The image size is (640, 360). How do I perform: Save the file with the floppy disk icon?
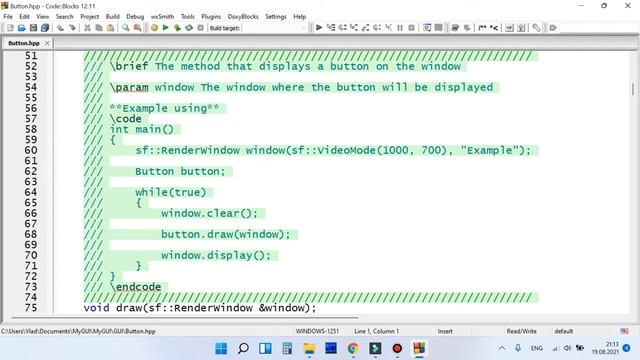pos(33,28)
